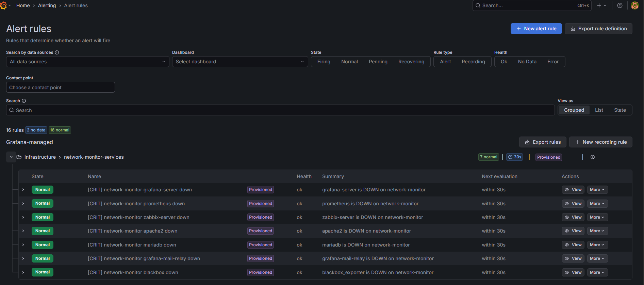Go to Home breadcrumb
This screenshot has height=285, width=644.
[x=23, y=5]
